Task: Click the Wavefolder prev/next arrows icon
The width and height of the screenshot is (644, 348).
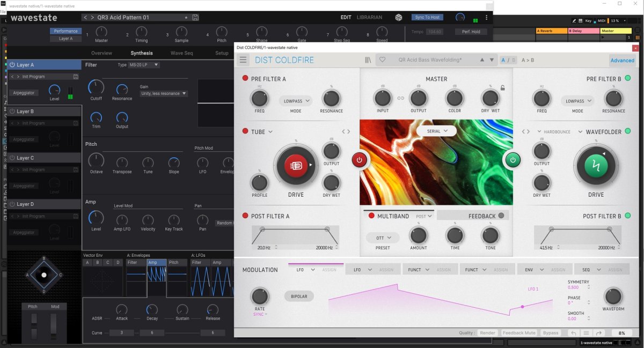Action: [526, 131]
